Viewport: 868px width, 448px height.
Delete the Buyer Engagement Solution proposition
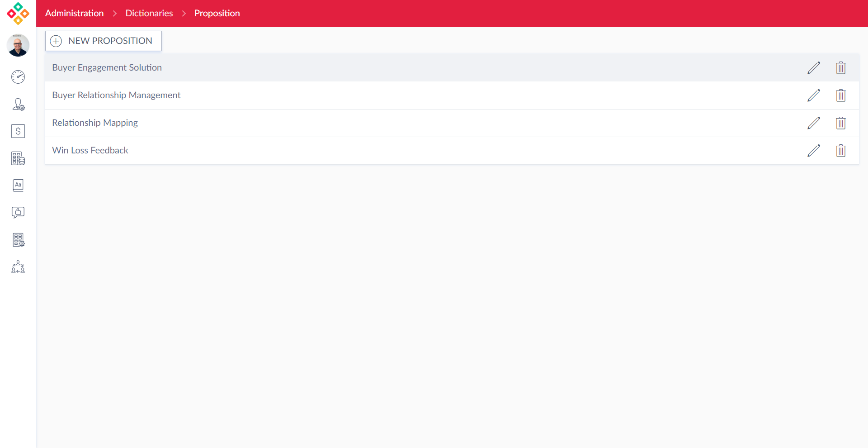[x=840, y=68]
